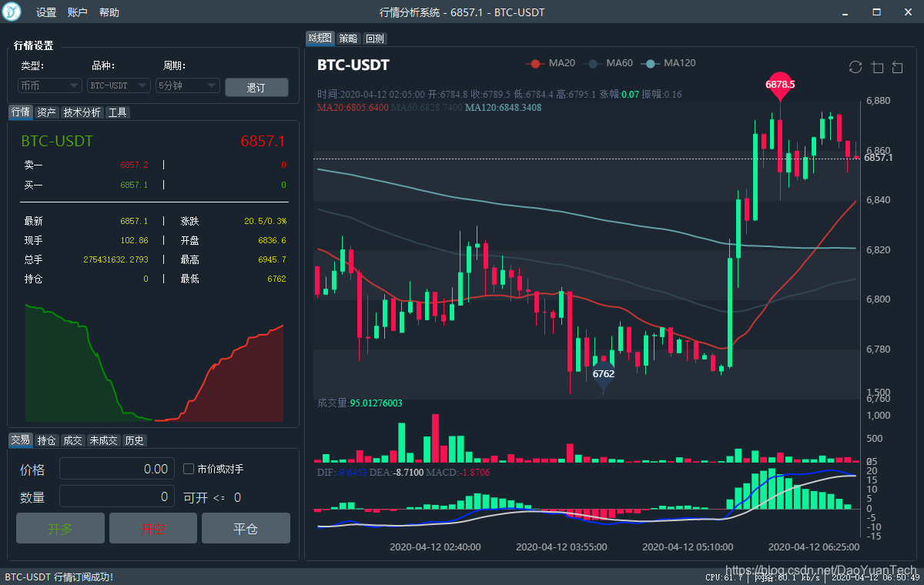Click the 6762 low price marker

[x=603, y=376]
